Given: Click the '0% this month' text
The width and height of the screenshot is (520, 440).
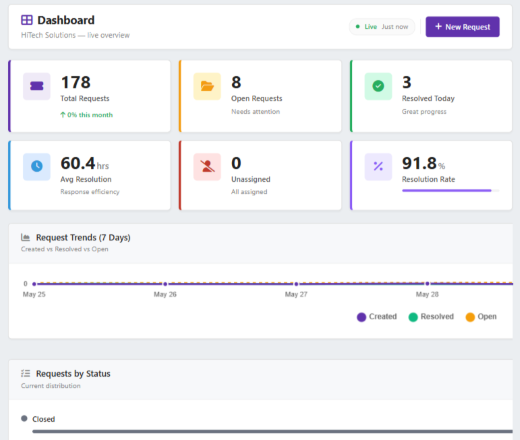Looking at the screenshot, I should click(x=90, y=115).
